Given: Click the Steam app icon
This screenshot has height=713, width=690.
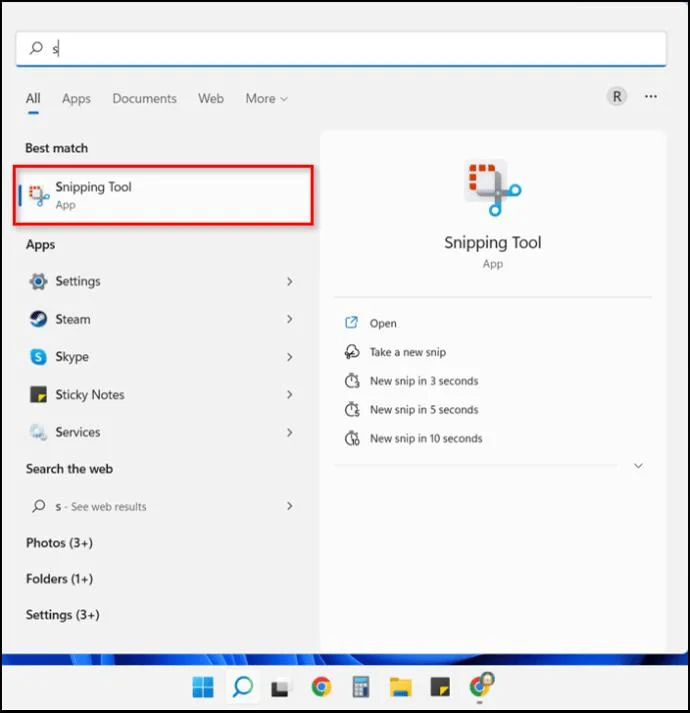Looking at the screenshot, I should (x=38, y=319).
